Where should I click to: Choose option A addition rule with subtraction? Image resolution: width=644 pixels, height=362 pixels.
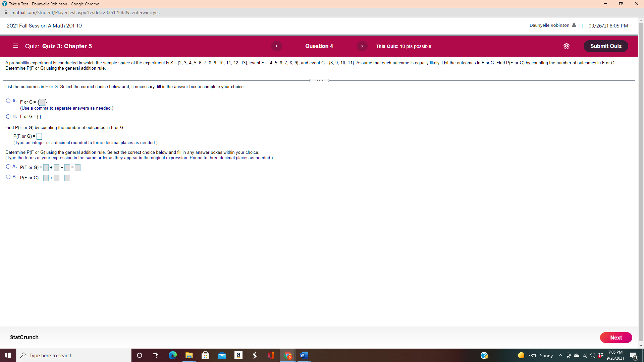[x=8, y=167]
